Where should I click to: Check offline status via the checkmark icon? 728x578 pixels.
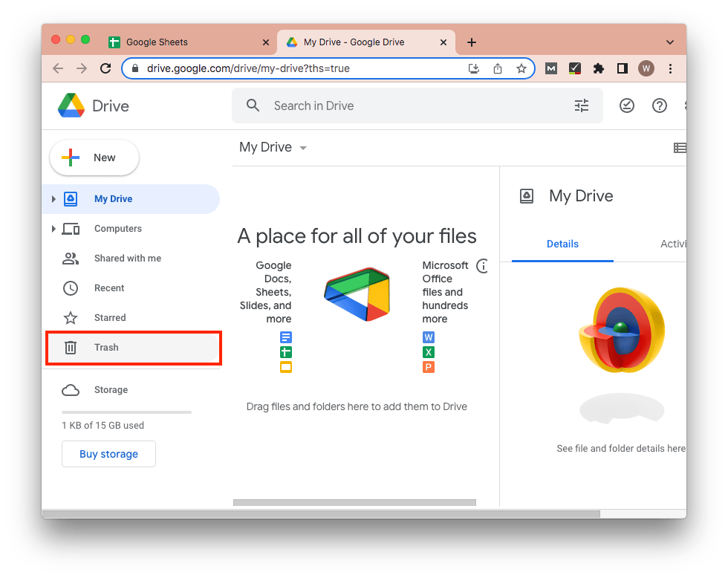pyautogui.click(x=627, y=105)
